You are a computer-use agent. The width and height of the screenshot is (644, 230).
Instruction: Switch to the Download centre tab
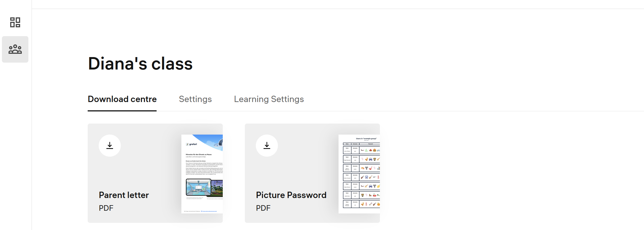(122, 99)
